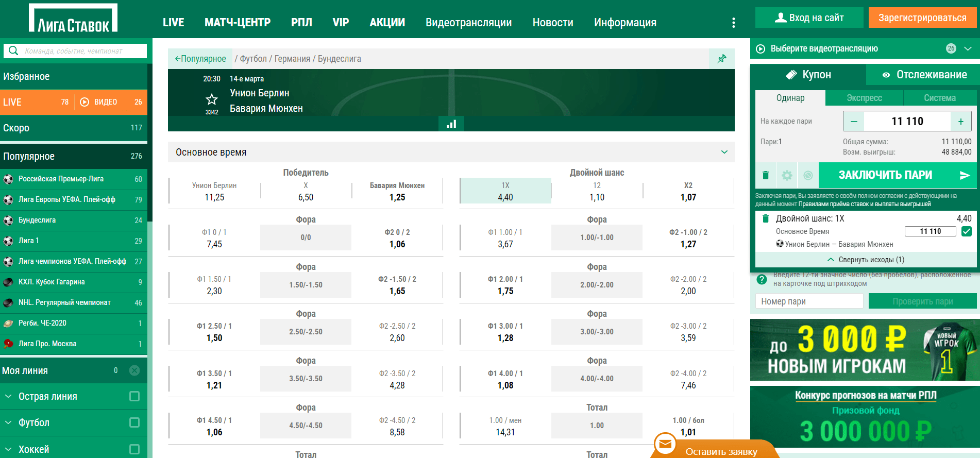Toggle the Хоккей checkbox

coord(134,449)
